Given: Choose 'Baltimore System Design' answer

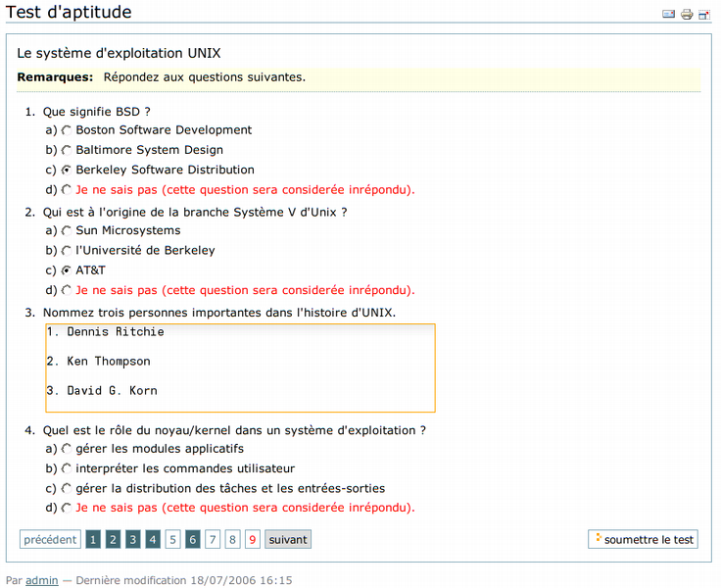Looking at the screenshot, I should [67, 150].
